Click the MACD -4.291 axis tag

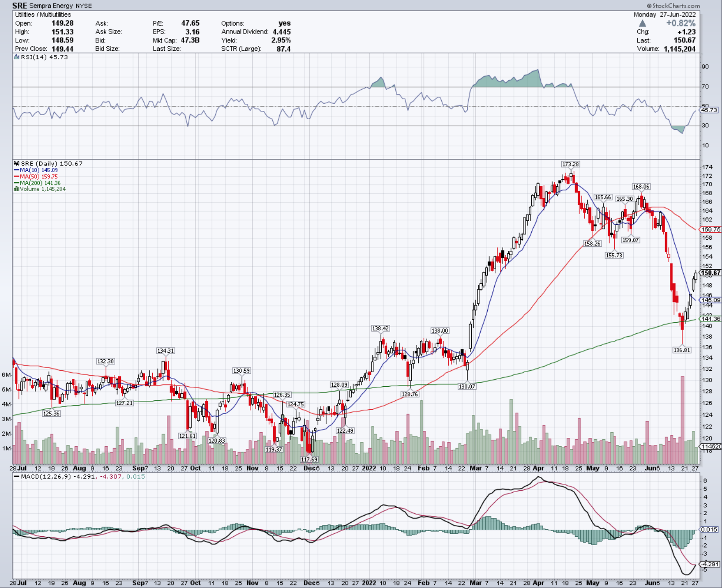tap(711, 564)
